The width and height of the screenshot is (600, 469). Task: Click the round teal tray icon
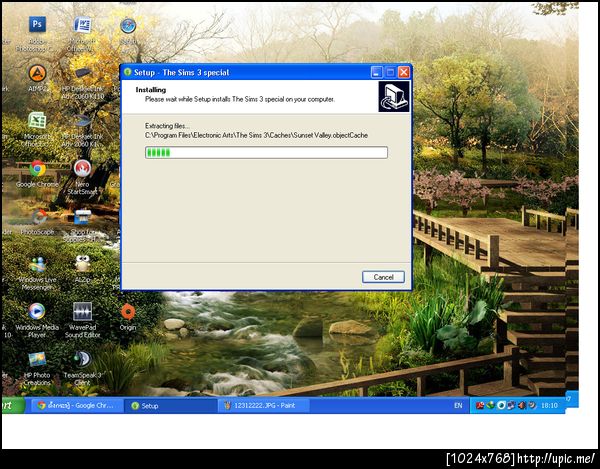click(x=501, y=405)
